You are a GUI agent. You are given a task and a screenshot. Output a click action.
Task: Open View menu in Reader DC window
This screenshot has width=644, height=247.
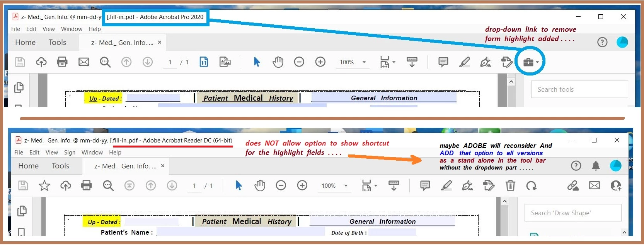click(x=52, y=153)
